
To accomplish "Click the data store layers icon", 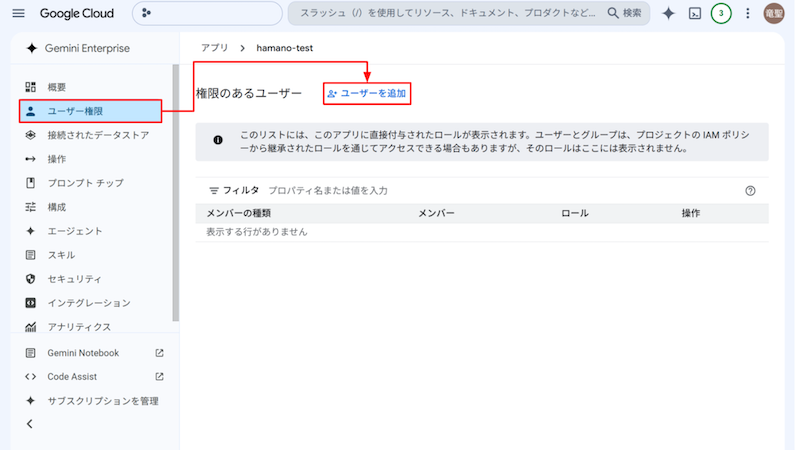I will (31, 135).
